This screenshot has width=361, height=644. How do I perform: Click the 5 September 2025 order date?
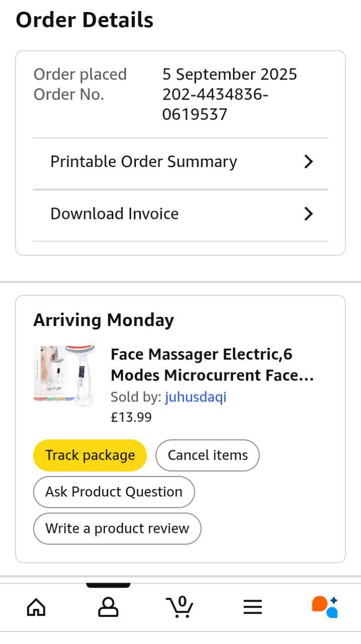pos(230,74)
